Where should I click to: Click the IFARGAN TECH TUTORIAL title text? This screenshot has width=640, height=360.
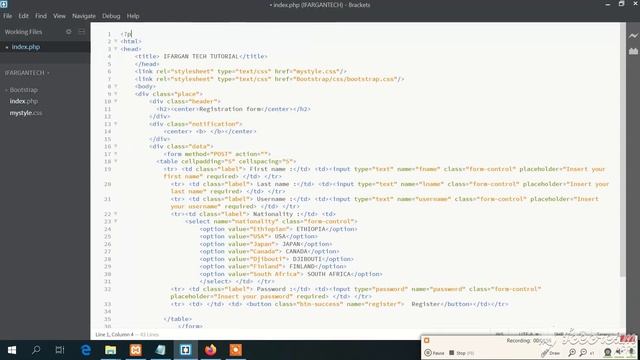coord(201,56)
